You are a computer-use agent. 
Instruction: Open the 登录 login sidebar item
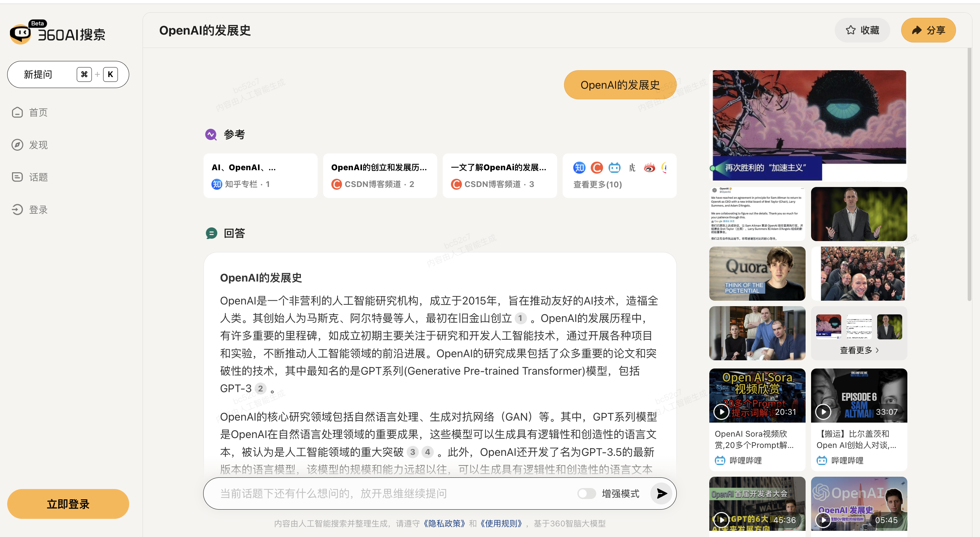click(30, 210)
